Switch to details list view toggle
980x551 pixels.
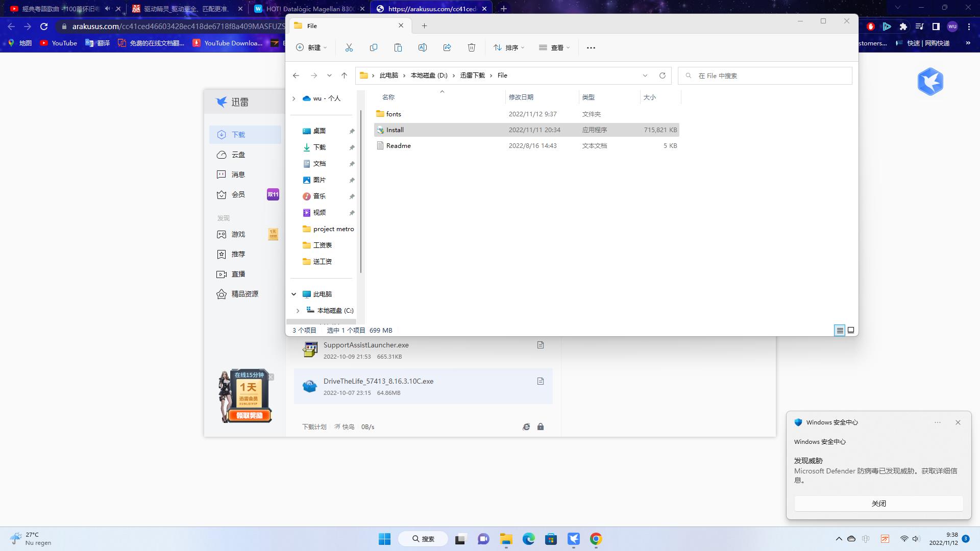(840, 330)
